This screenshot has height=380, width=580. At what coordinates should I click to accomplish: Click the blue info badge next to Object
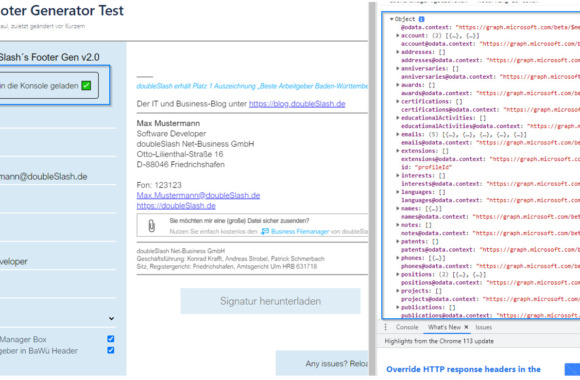pos(421,19)
